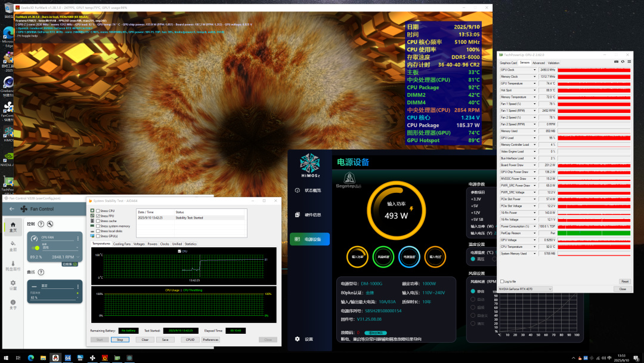Click the Reset button in GPU-Z
Viewport: 644px width, 363px height.
[624, 281]
